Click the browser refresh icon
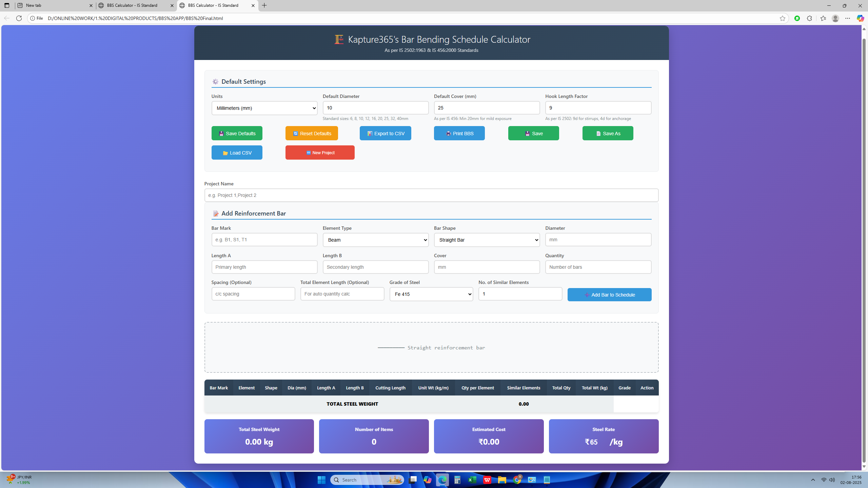This screenshot has width=868, height=488. 19,18
